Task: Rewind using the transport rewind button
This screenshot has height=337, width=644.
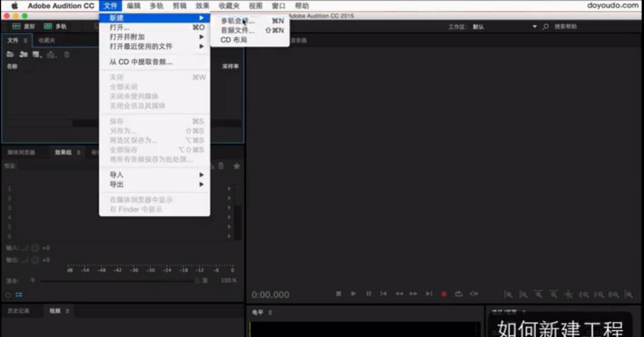Action: click(399, 293)
